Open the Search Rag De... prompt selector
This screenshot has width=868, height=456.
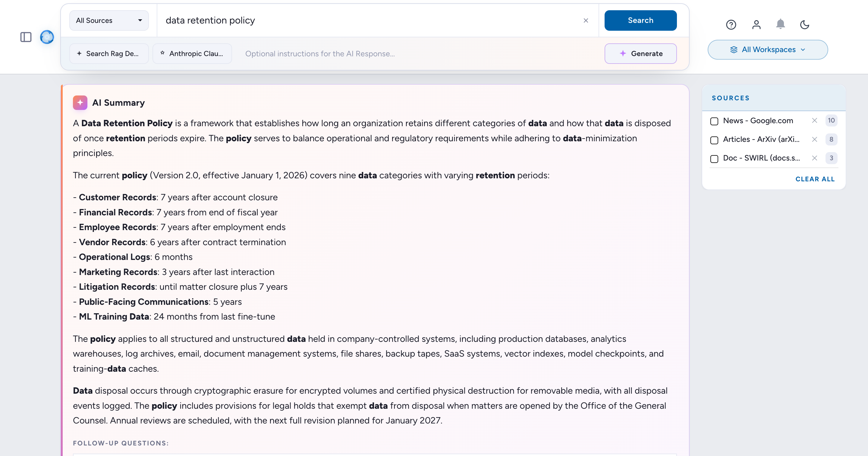tap(109, 54)
